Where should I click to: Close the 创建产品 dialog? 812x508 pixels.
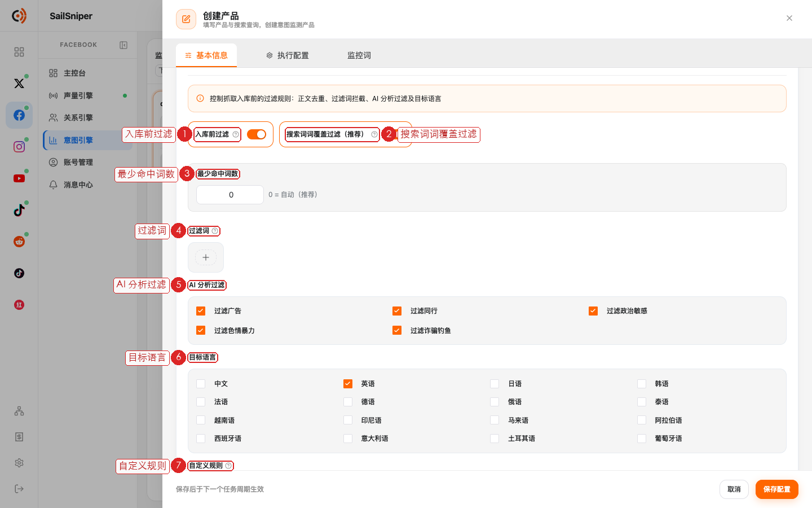pyautogui.click(x=789, y=18)
